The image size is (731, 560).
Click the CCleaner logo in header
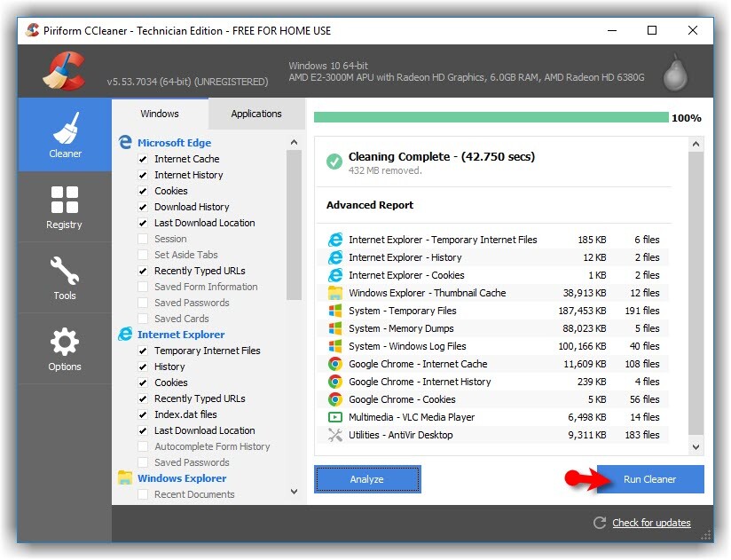pyautogui.click(x=64, y=70)
